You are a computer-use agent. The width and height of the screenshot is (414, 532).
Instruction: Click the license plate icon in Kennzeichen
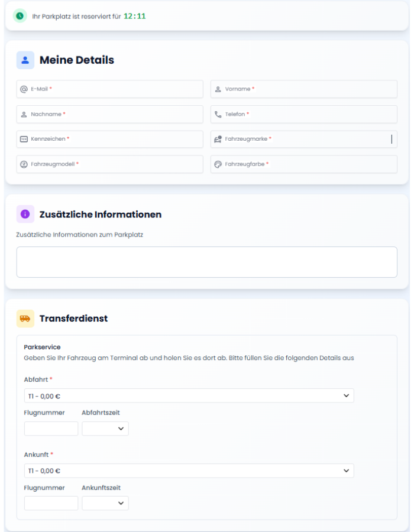24,139
